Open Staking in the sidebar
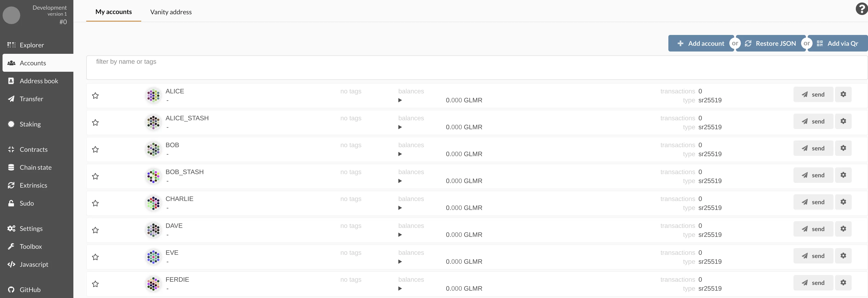 point(30,124)
